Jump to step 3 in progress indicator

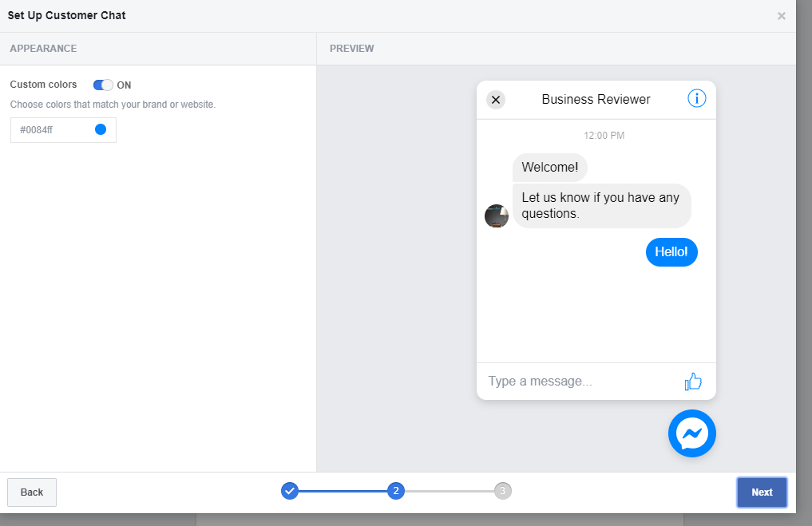tap(502, 491)
